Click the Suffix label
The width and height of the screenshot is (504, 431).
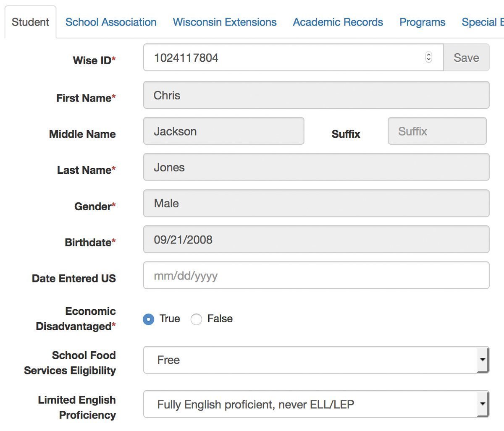(346, 134)
